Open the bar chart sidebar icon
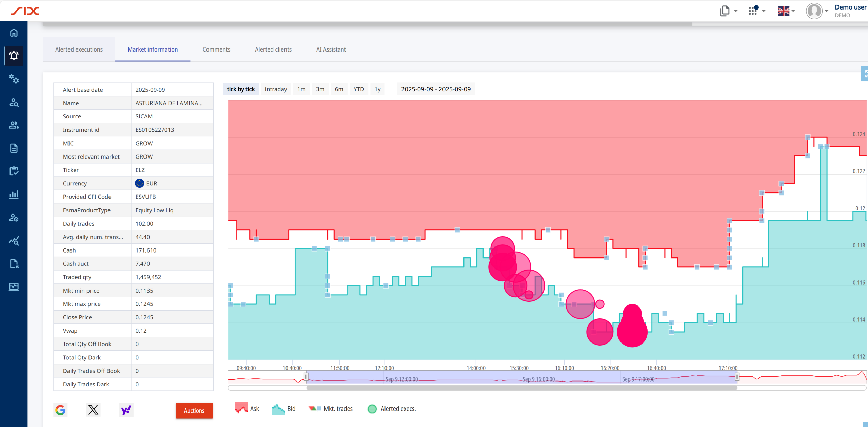 pyautogui.click(x=14, y=194)
